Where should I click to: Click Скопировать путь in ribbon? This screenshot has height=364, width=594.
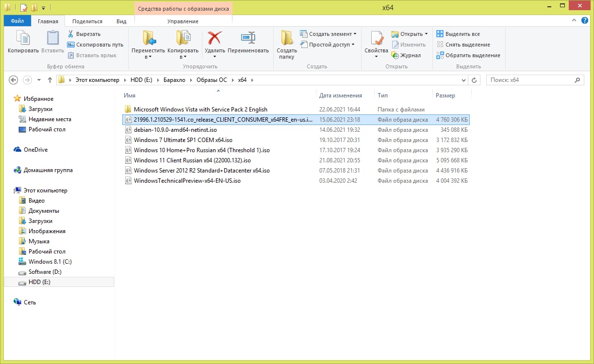95,45
